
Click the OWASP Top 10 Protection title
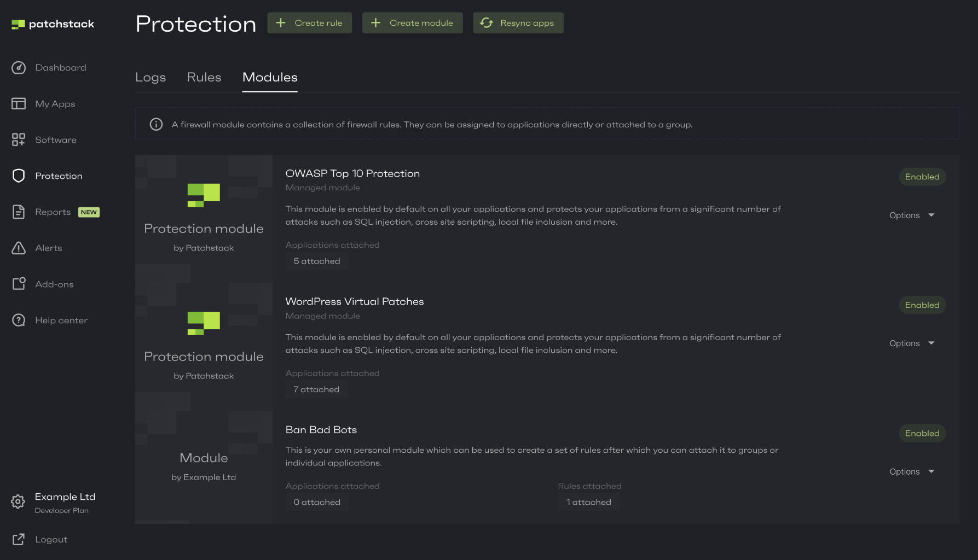tap(352, 174)
